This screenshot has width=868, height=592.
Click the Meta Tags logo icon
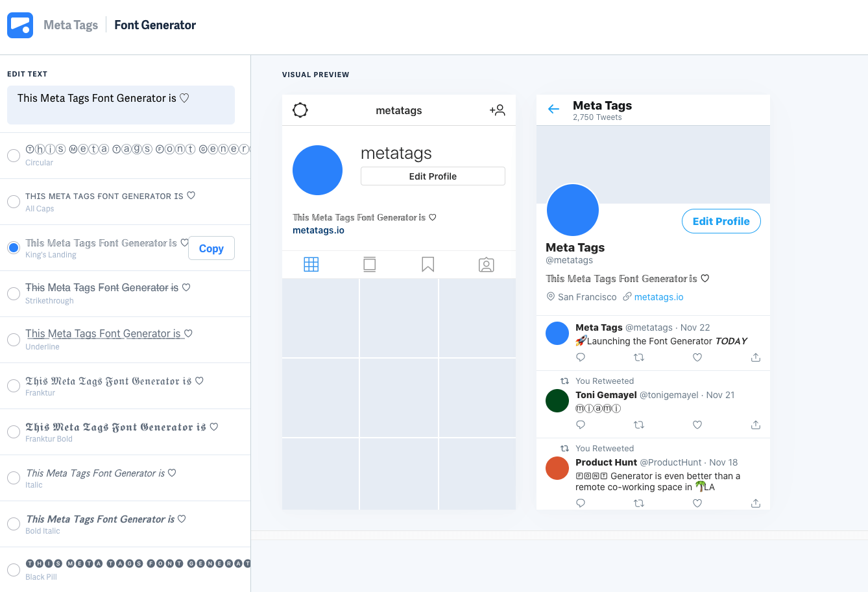(x=20, y=25)
